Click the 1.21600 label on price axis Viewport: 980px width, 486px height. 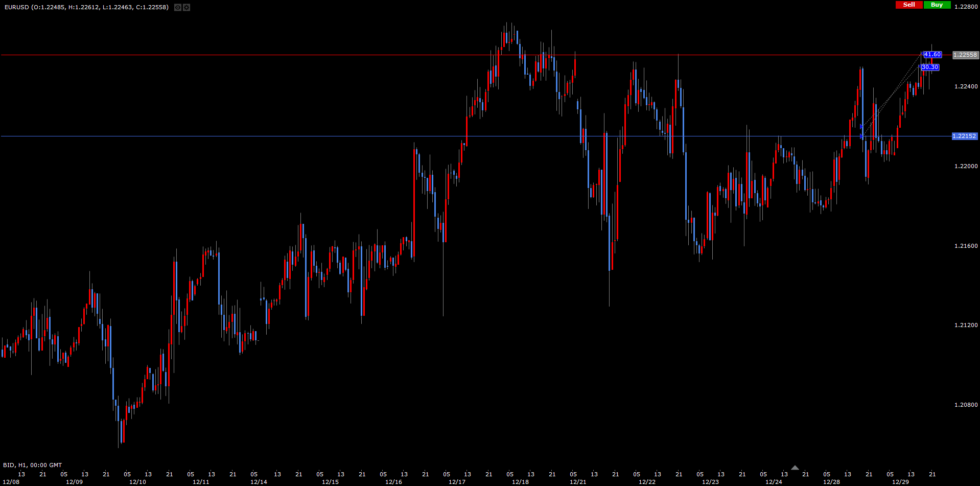click(x=966, y=246)
